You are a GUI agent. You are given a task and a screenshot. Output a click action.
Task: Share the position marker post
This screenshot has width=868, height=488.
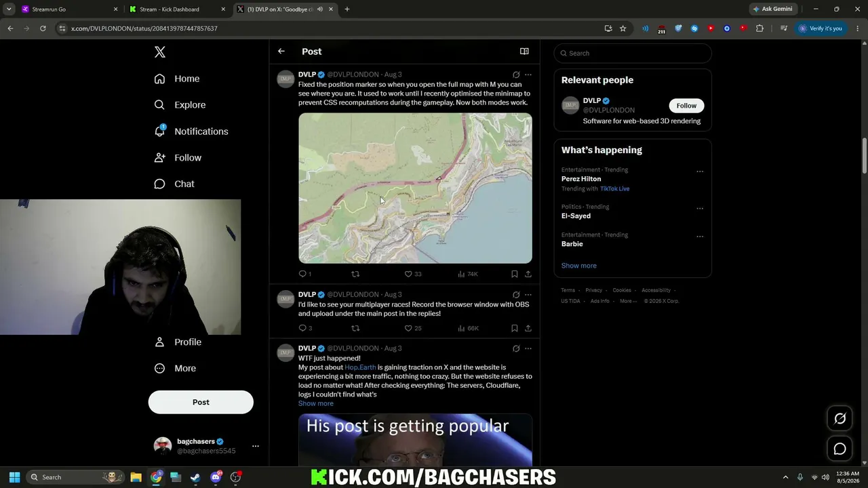click(528, 274)
